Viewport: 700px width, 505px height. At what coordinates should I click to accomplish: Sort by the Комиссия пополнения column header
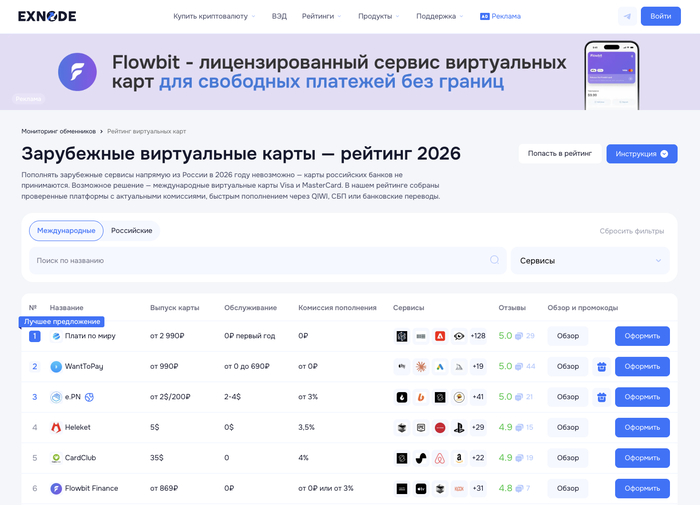(338, 308)
